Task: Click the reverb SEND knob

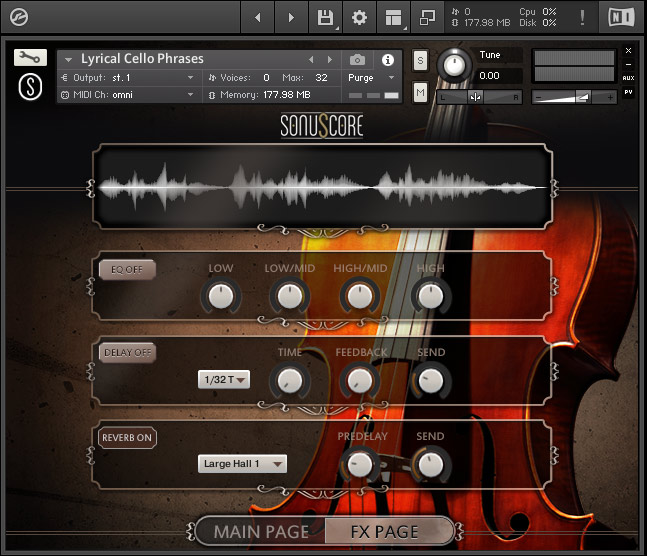Action: 431,464
